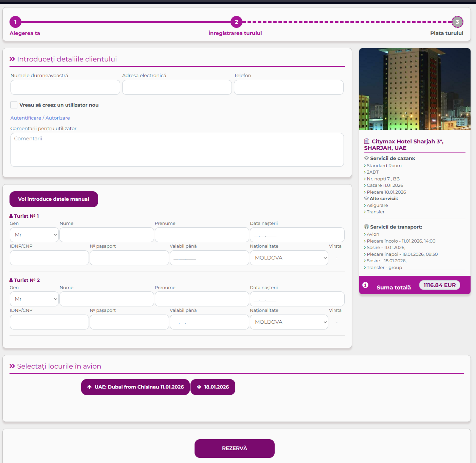Open the Naționalitate dropdown for Turist № 1
The image size is (476, 463).
pyautogui.click(x=289, y=258)
